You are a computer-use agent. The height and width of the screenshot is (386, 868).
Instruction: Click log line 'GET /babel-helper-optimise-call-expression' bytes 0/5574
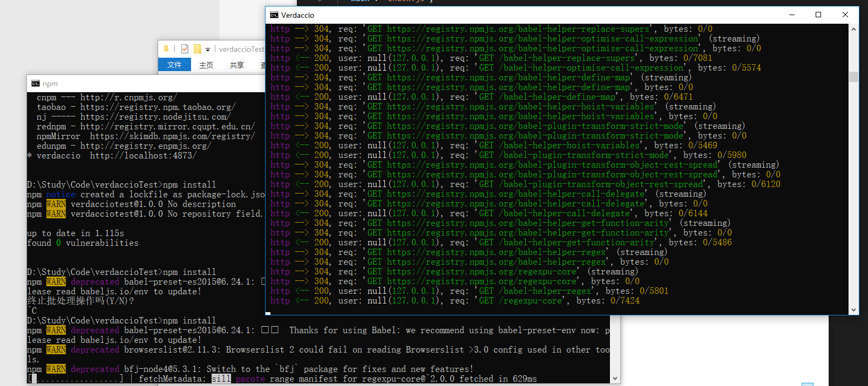516,68
